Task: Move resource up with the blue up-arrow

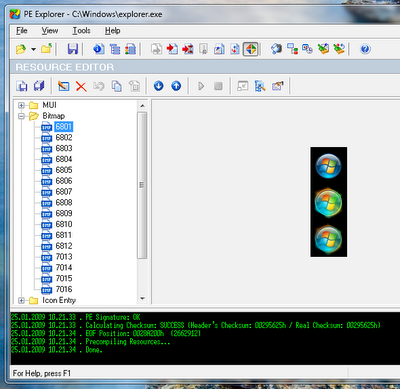Action: 176,86
